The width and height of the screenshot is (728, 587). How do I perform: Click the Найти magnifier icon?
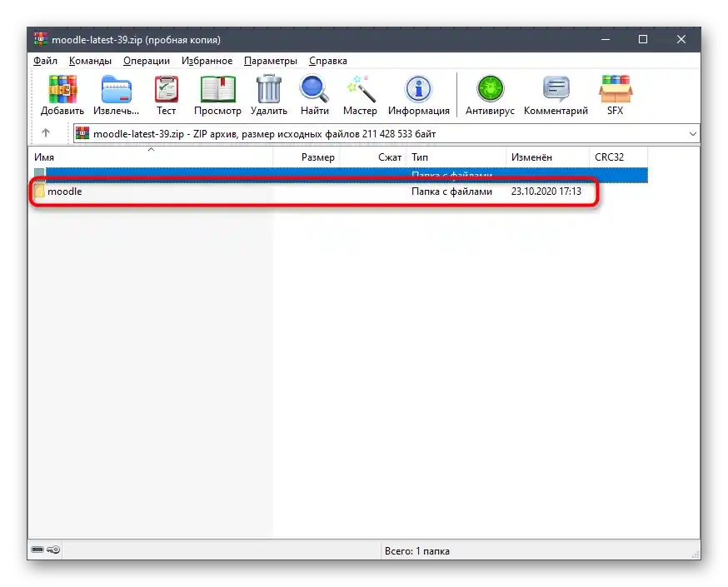point(314,89)
